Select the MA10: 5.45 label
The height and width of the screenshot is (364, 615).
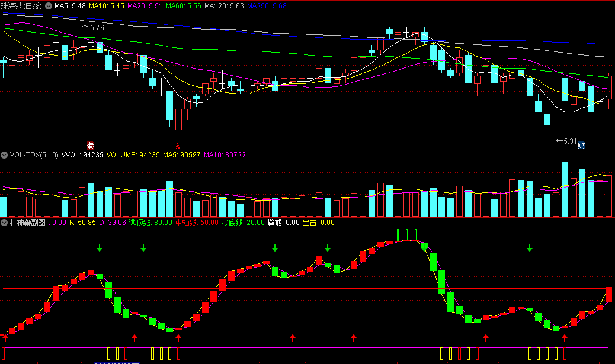(x=107, y=6)
